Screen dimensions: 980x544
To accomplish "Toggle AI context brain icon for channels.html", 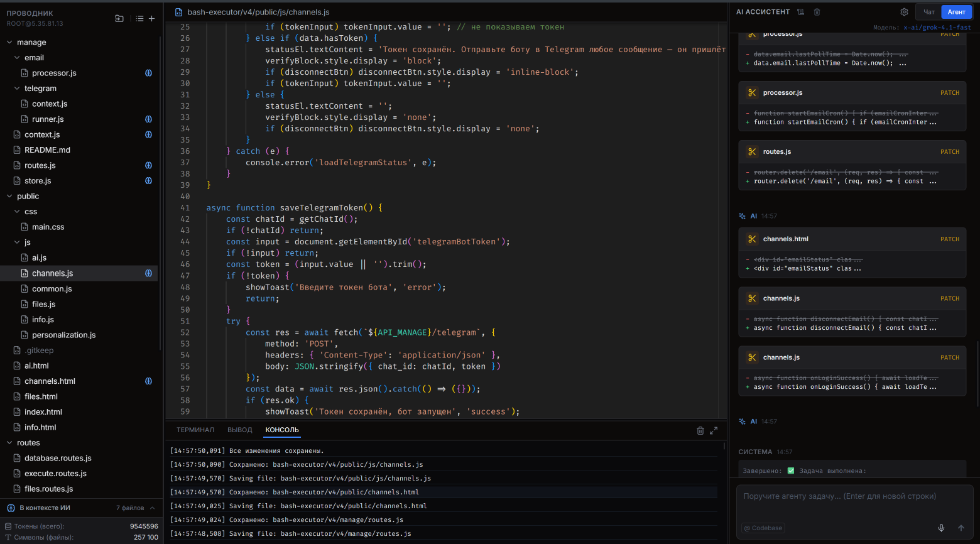I will click(149, 381).
